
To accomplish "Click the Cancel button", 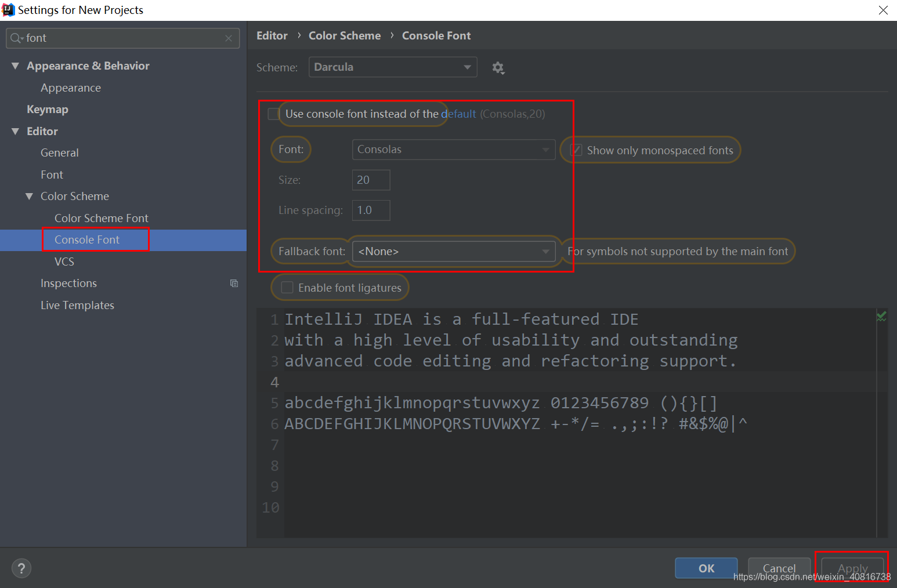I will 779,568.
